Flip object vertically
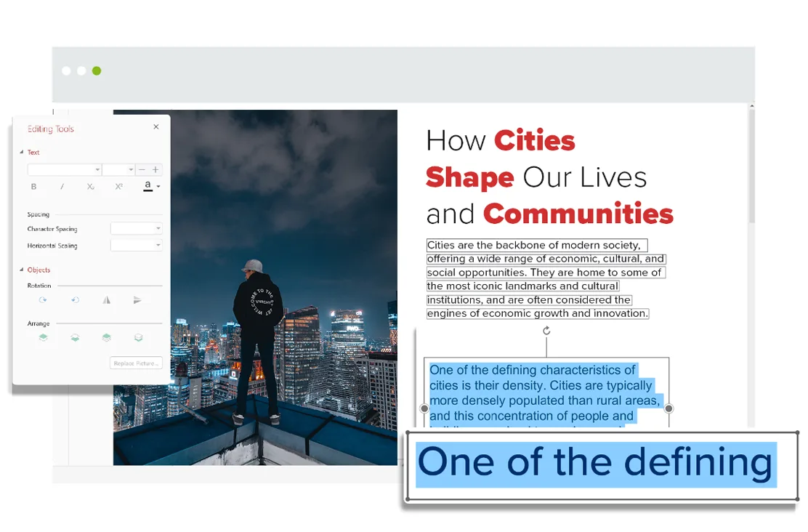The height and width of the screenshot is (532, 808). tap(138, 300)
